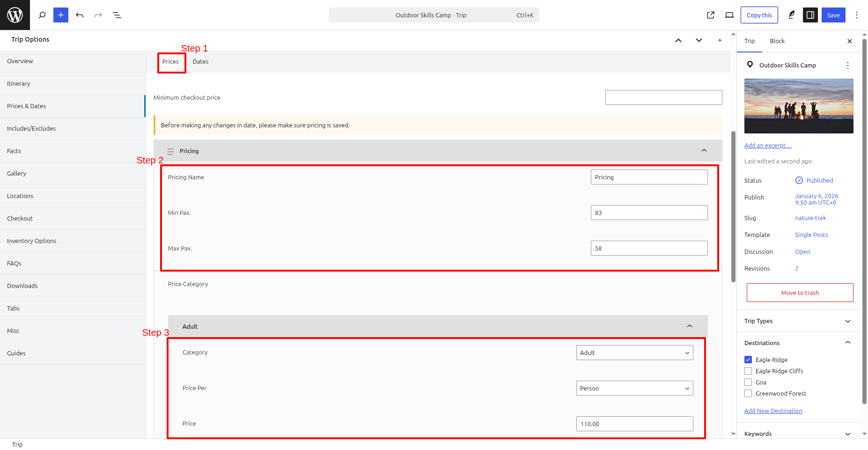Tick the Eagle Ridge Cliffs checkbox
Viewport: 868px width, 450px height.
(x=748, y=371)
